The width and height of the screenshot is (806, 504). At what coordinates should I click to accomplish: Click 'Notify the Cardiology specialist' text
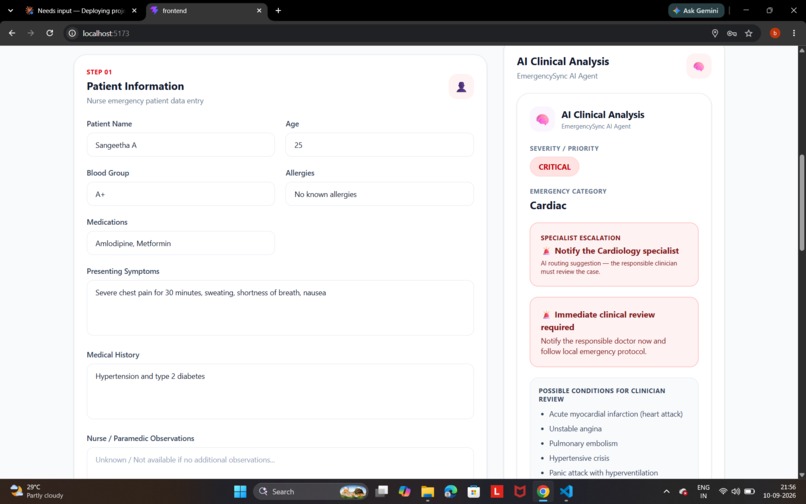[x=616, y=251]
